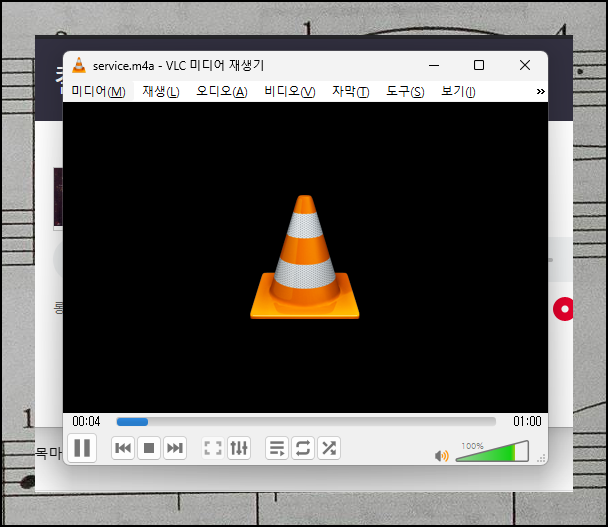
Task: Expand hidden menus with the » chevron
Action: click(541, 92)
